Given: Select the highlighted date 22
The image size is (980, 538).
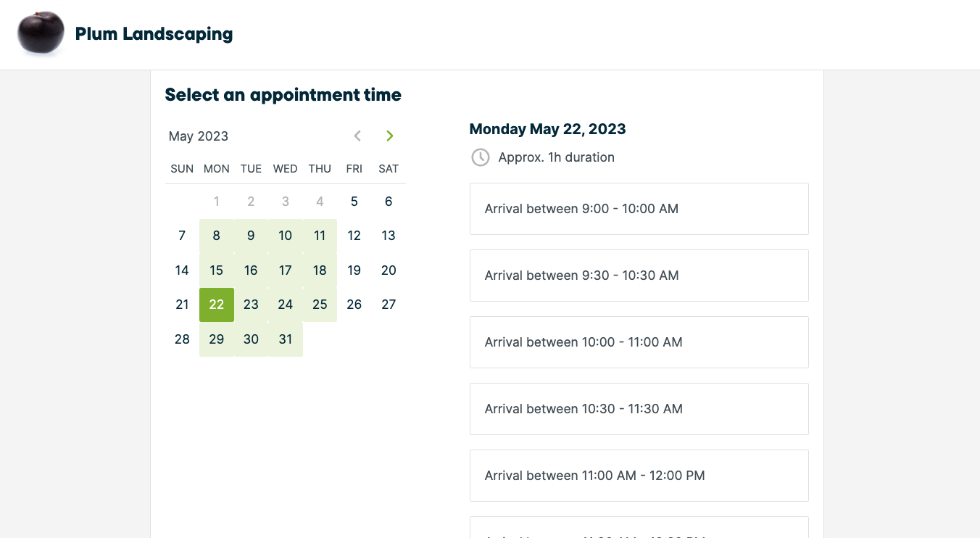Looking at the screenshot, I should coord(217,305).
